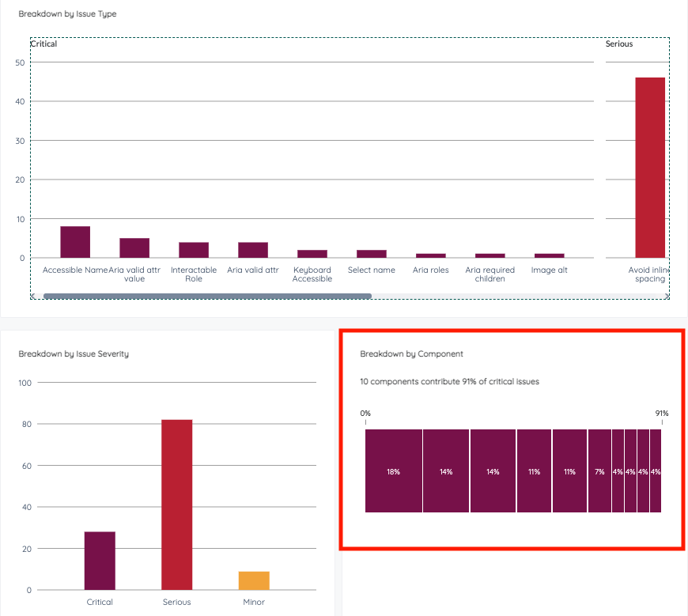Click the scroll-right arrow of issue type chart
This screenshot has height=616, width=688.
(667, 297)
